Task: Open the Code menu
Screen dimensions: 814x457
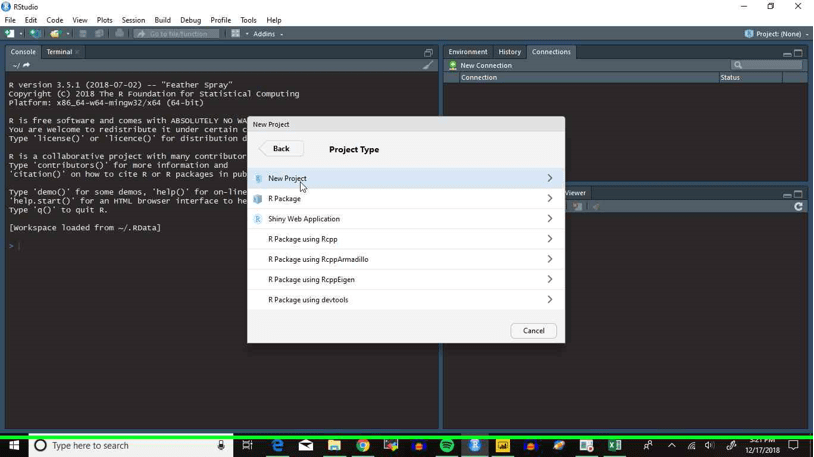Action: tap(55, 20)
